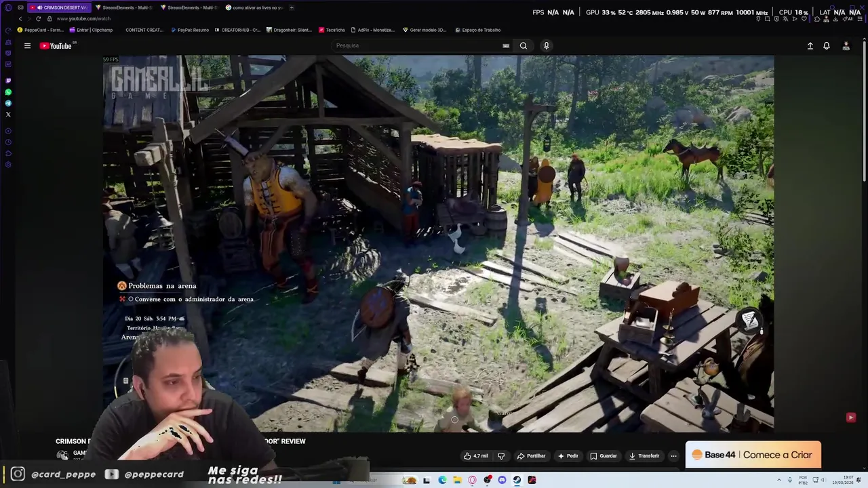Open the Tacaficha bookmark
Screen dimensions: 868x488
point(332,30)
